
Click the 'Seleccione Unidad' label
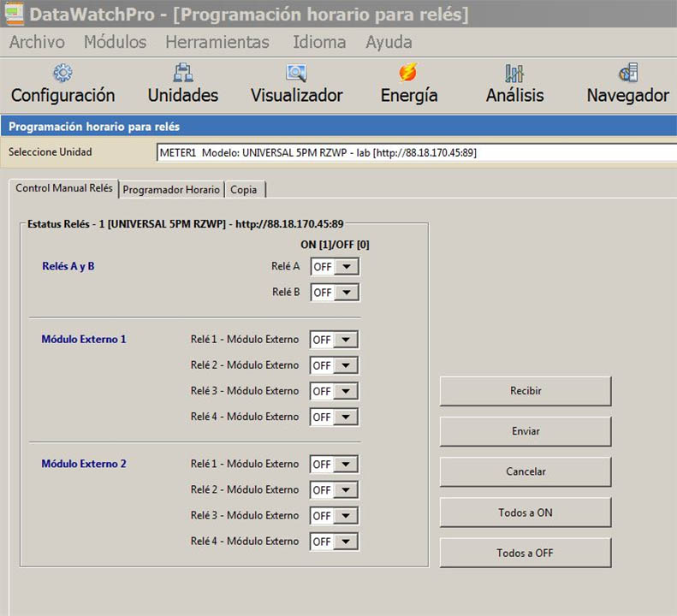pyautogui.click(x=50, y=152)
